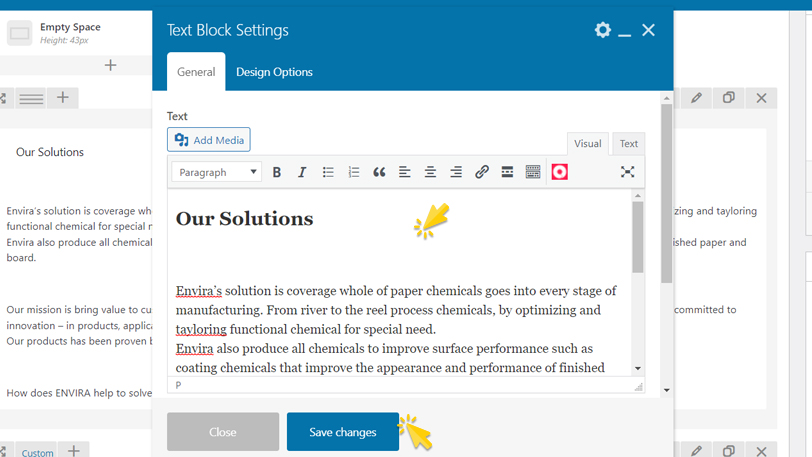Click the Save changes button
Viewport: 812px width, 457px height.
tap(342, 432)
